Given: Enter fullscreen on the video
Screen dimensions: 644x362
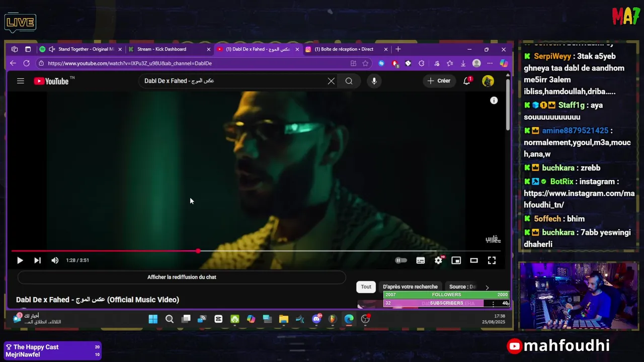Looking at the screenshot, I should tap(492, 260).
